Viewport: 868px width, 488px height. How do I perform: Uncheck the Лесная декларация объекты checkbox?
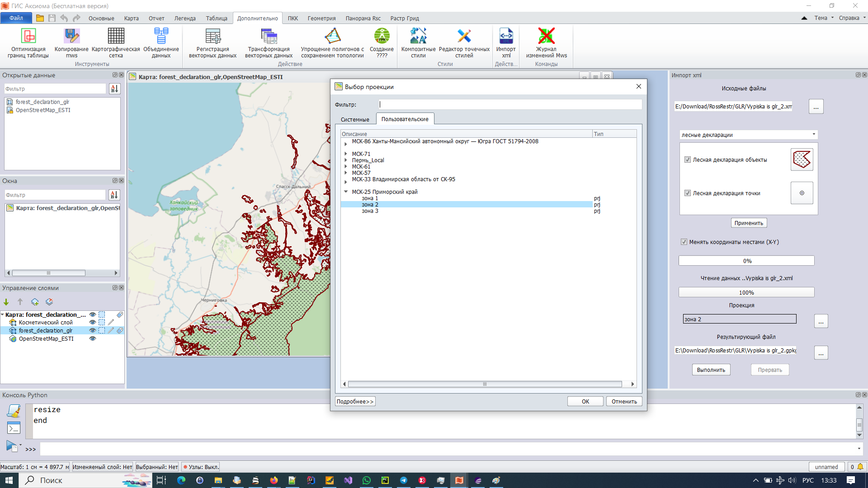pyautogui.click(x=688, y=160)
